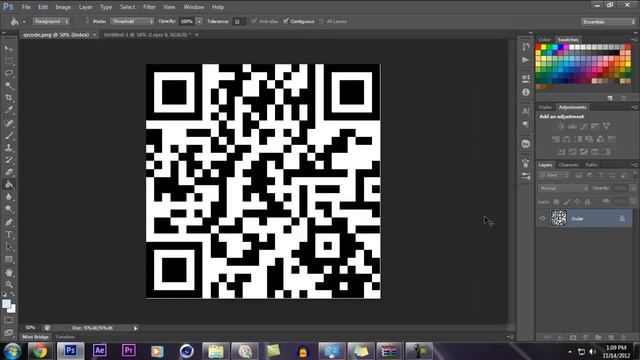Select the Paint Bucket tool
This screenshot has width=640, height=360.
click(9, 184)
